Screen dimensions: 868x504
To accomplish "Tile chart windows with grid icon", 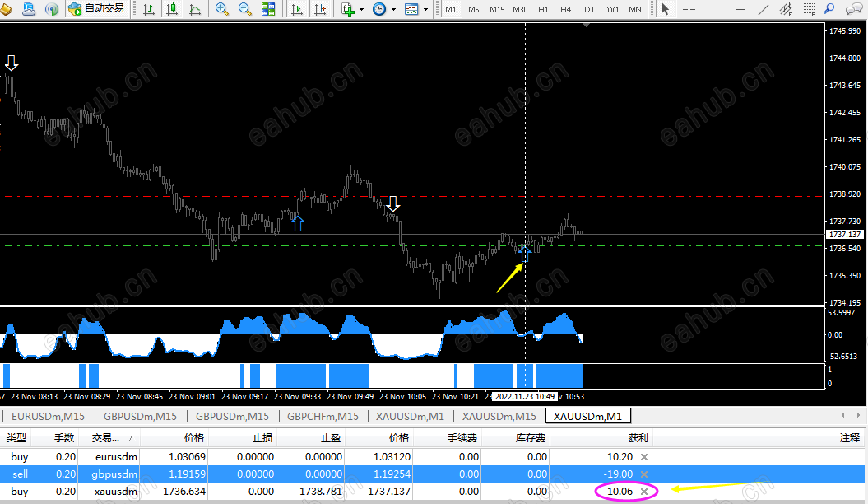I will [x=268, y=9].
